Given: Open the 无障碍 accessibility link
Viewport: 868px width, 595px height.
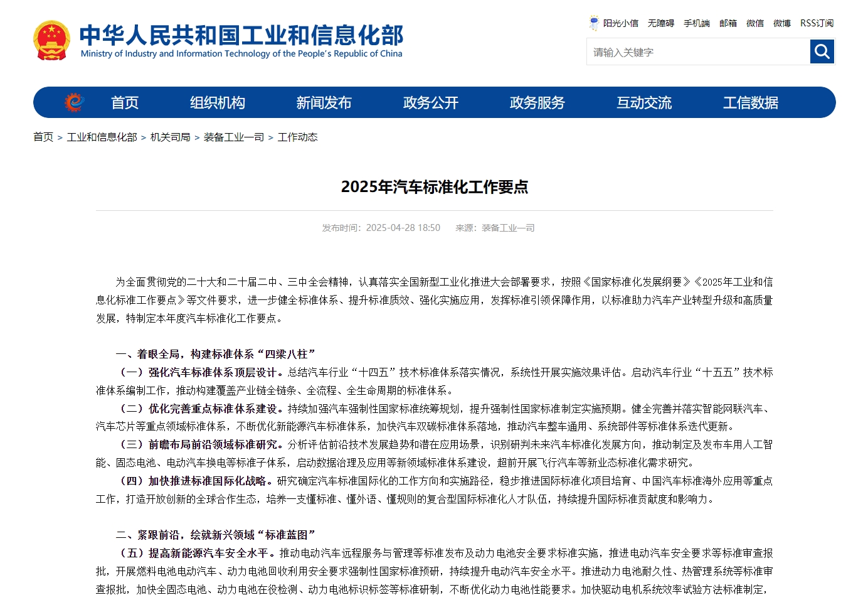Looking at the screenshot, I should pyautogui.click(x=661, y=23).
